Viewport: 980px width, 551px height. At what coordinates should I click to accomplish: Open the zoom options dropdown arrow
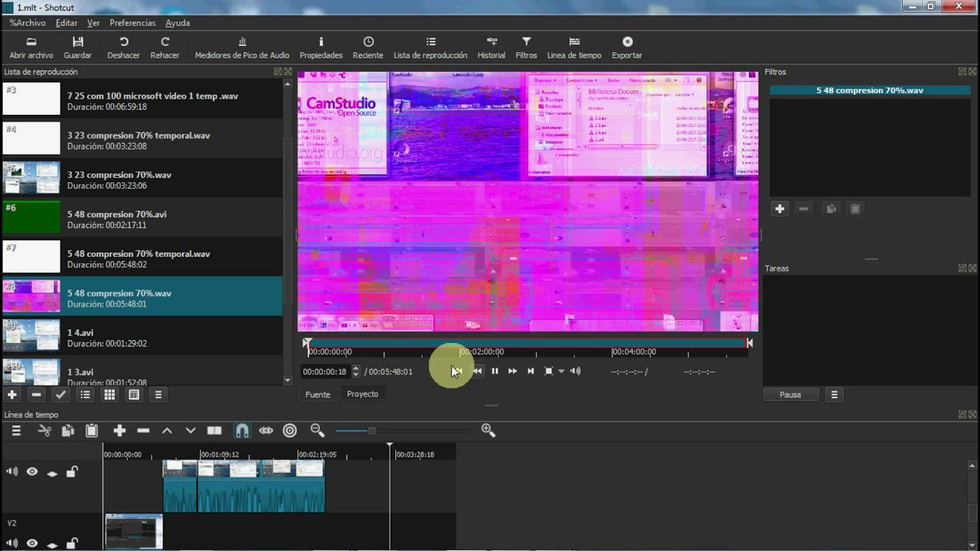tap(561, 371)
